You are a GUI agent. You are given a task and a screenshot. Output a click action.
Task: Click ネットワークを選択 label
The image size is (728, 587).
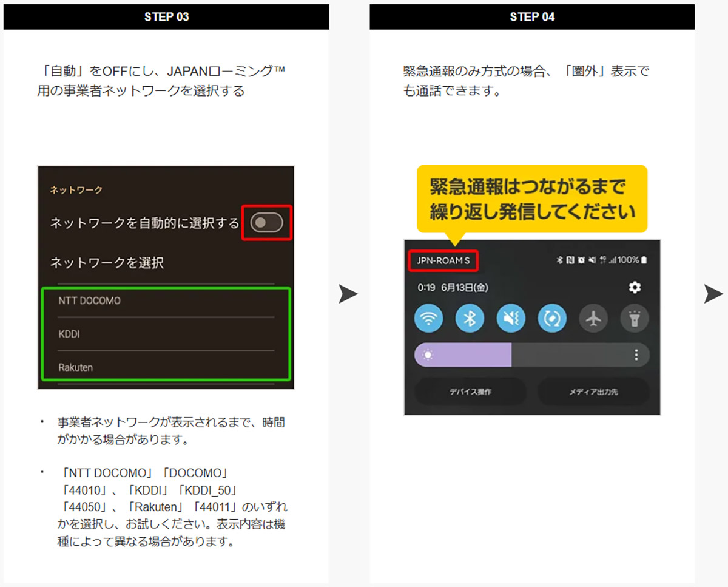[107, 263]
